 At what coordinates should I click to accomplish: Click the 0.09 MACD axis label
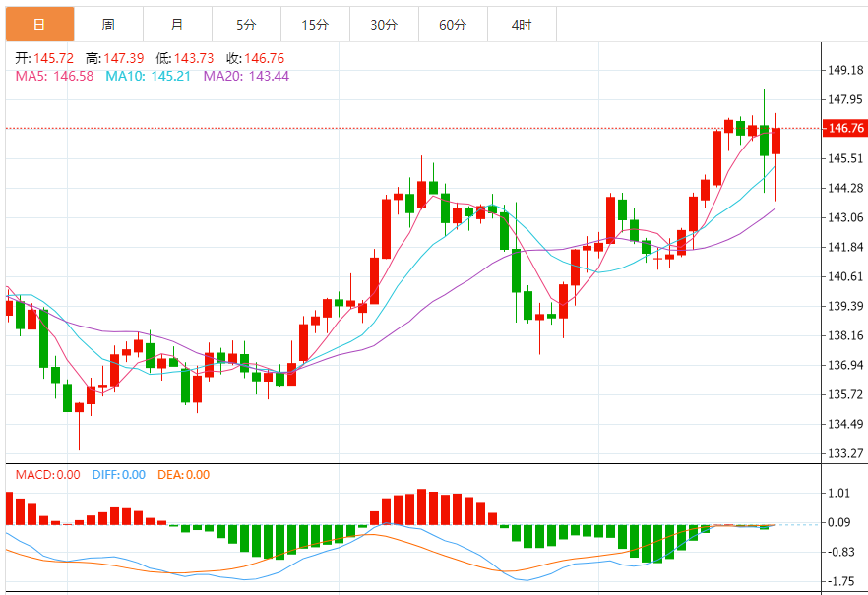coord(839,522)
